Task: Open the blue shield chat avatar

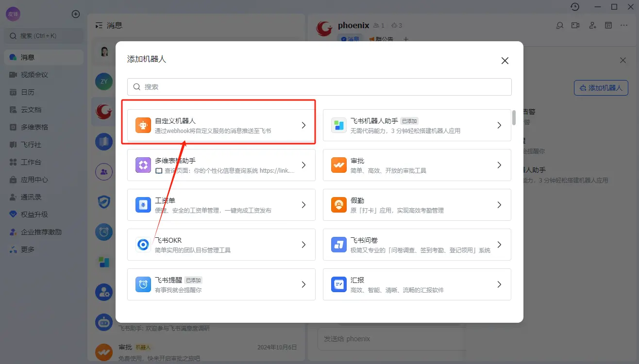Action: click(x=104, y=202)
